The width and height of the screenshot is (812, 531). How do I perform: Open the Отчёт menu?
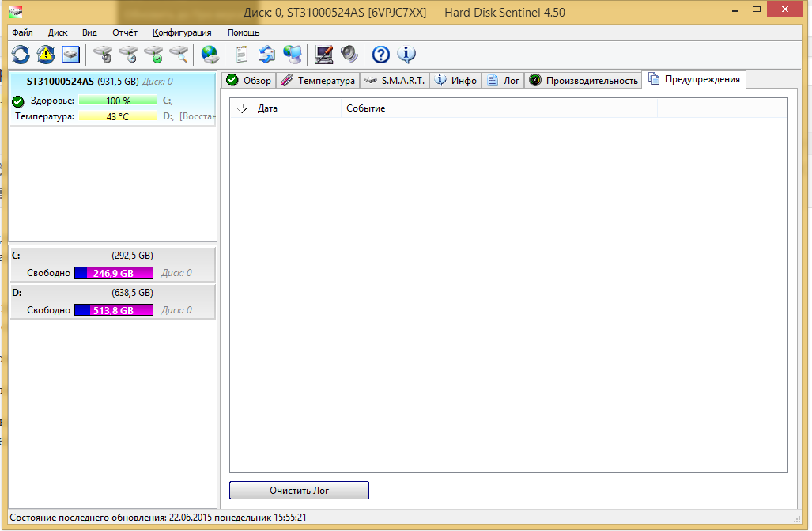(125, 32)
